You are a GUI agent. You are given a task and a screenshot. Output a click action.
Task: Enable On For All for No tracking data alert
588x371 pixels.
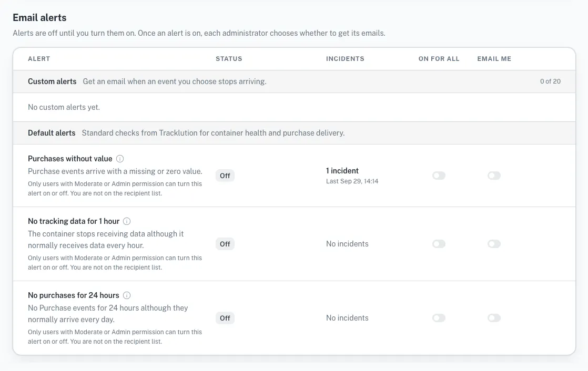[x=439, y=244]
